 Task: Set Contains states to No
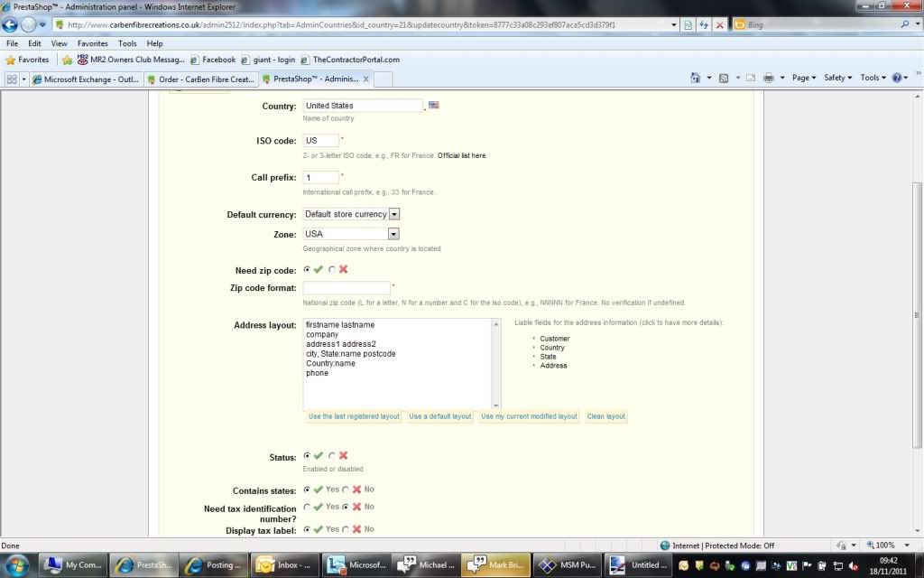pyautogui.click(x=346, y=489)
